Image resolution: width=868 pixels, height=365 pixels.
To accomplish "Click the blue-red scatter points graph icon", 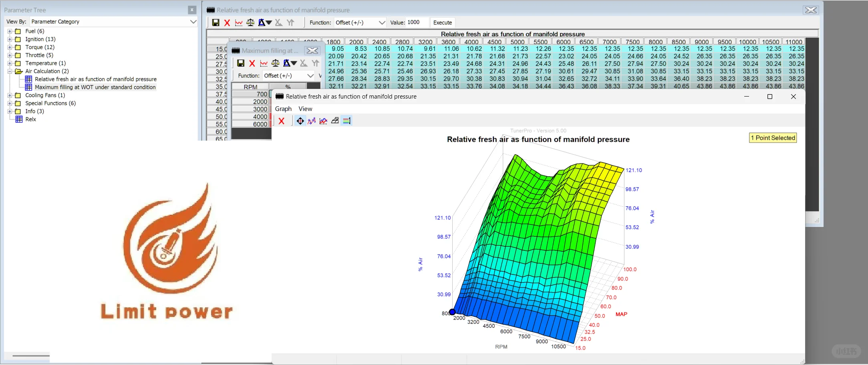I will tap(312, 121).
